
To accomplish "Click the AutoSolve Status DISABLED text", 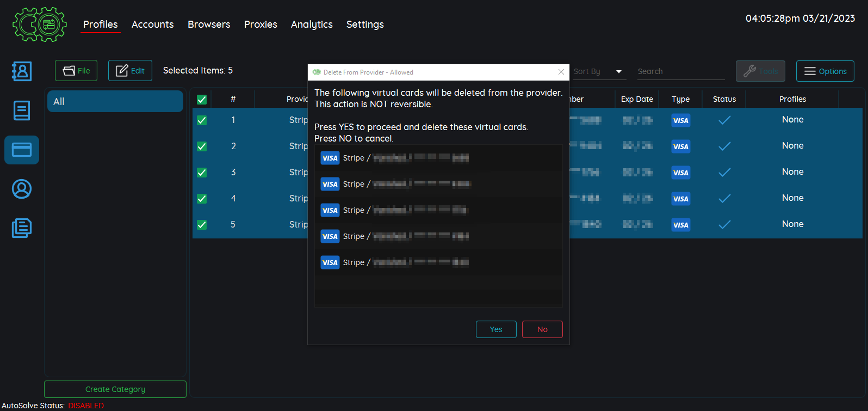I will [86, 406].
